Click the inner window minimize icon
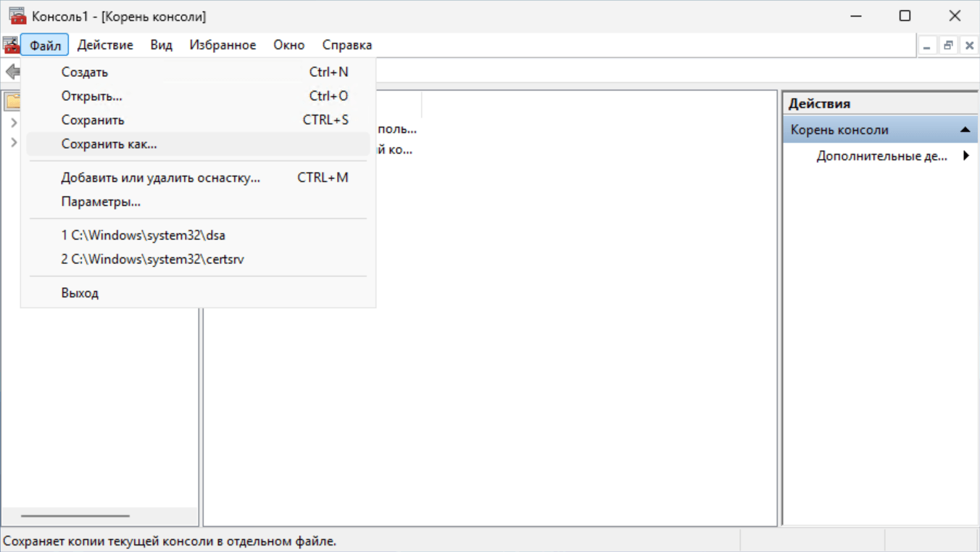 click(x=927, y=45)
